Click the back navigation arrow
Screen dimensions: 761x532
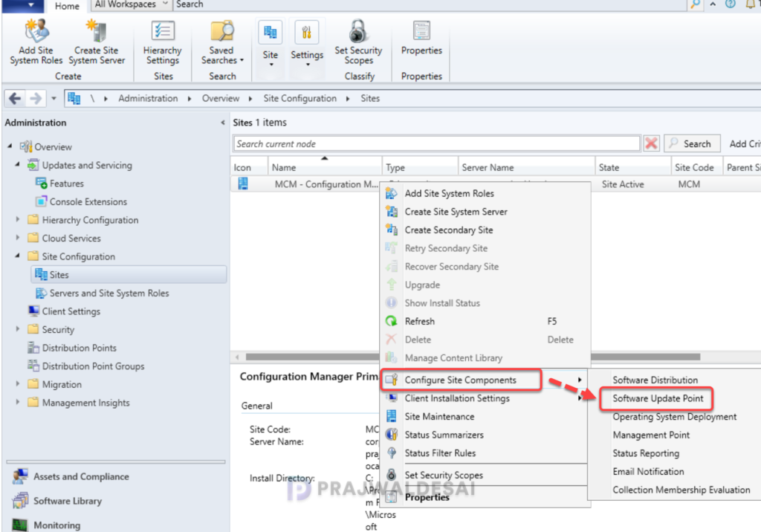15,99
